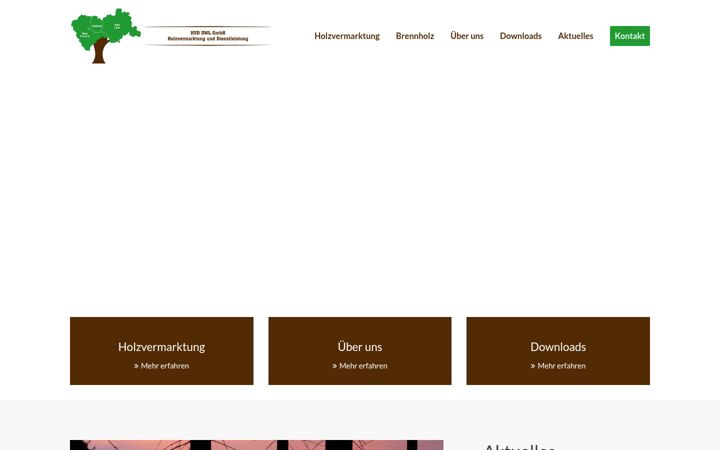Screen dimensions: 720x450
Task: Open the Über uns brown card
Action: click(360, 351)
